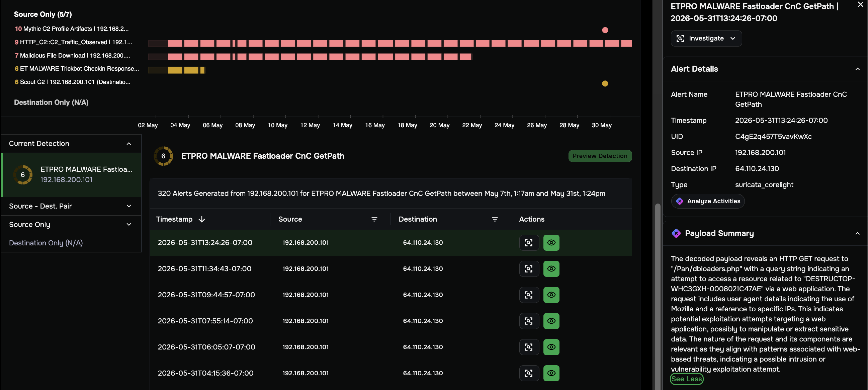
Task: Click See Less link in Payload Summary
Action: [686, 379]
